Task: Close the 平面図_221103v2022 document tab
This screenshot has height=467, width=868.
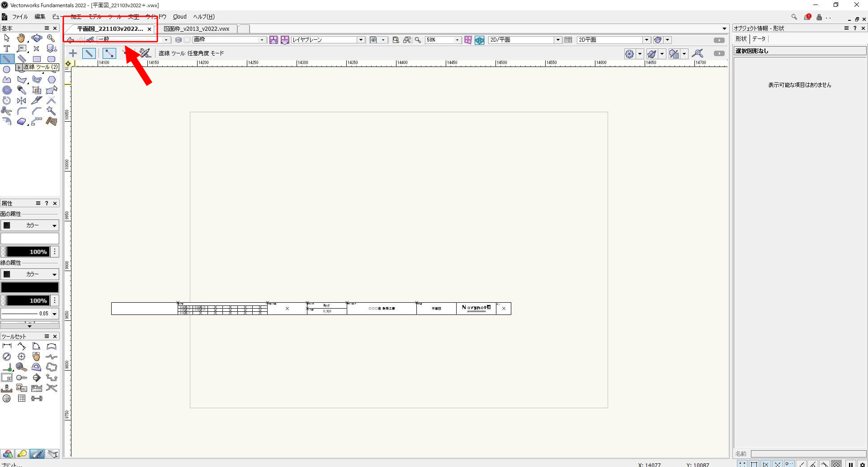Action: pos(149,29)
